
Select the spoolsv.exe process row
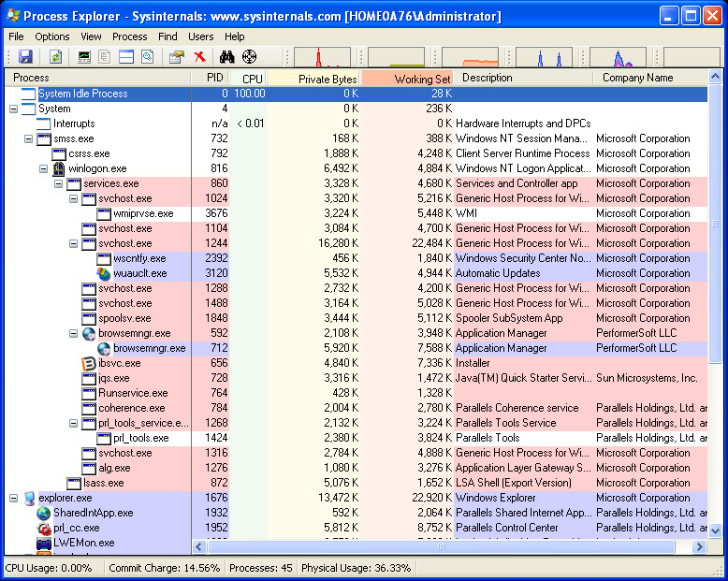pyautogui.click(x=357, y=318)
